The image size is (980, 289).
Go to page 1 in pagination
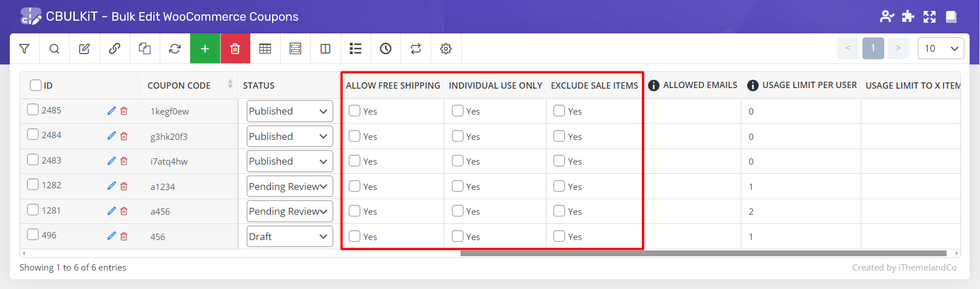873,48
